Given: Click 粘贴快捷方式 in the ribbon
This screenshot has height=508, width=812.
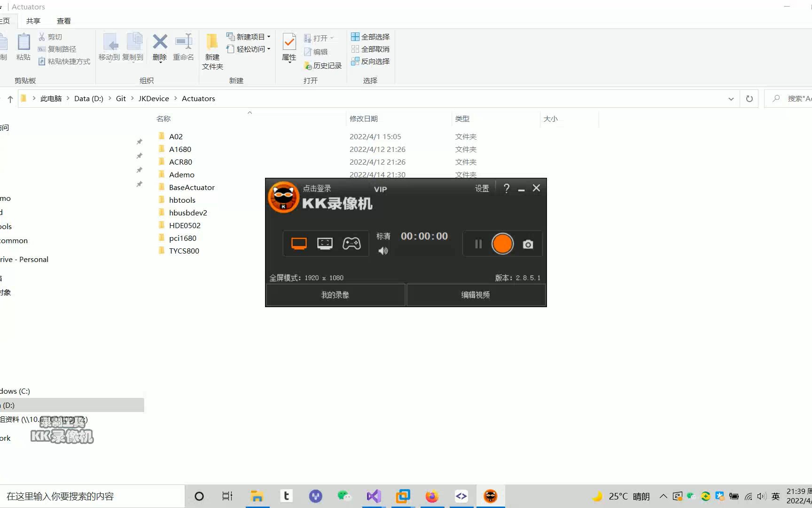Looking at the screenshot, I should (64, 61).
